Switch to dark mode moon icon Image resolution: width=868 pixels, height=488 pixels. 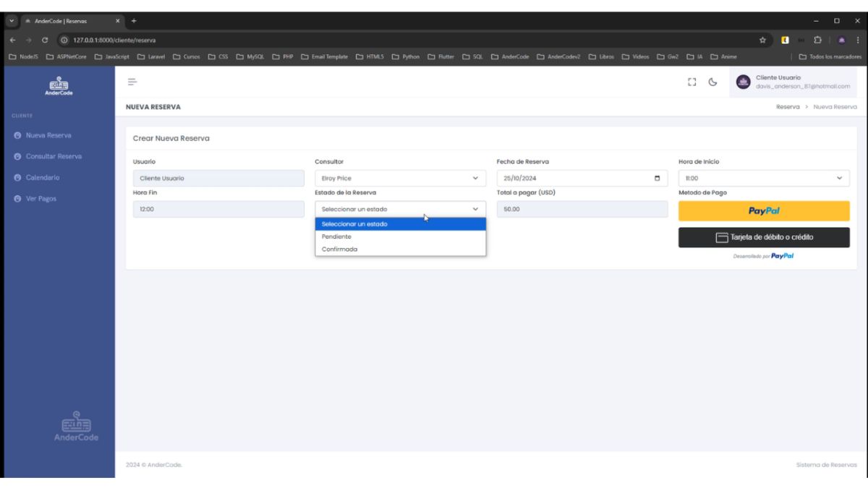click(x=712, y=82)
